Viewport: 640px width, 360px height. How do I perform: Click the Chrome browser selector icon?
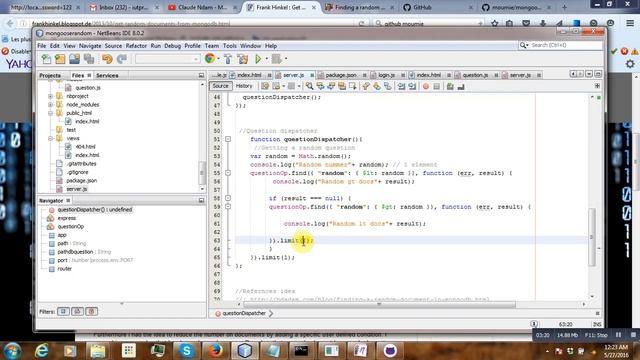click(210, 59)
